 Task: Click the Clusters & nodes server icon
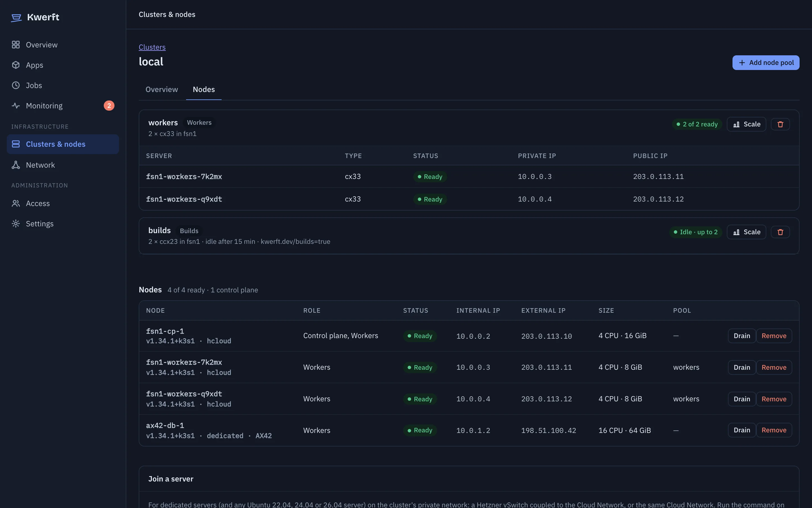click(16, 144)
